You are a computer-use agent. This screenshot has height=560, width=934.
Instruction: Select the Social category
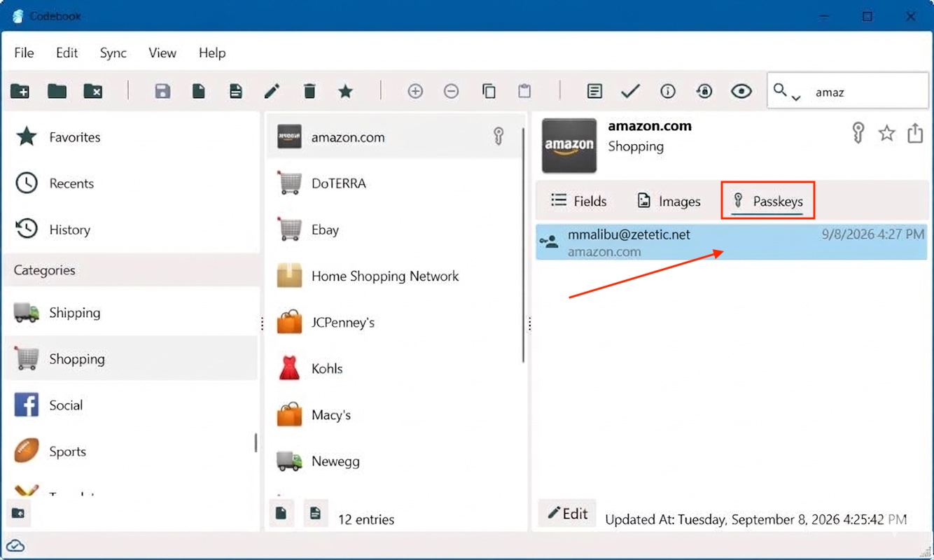point(131,405)
